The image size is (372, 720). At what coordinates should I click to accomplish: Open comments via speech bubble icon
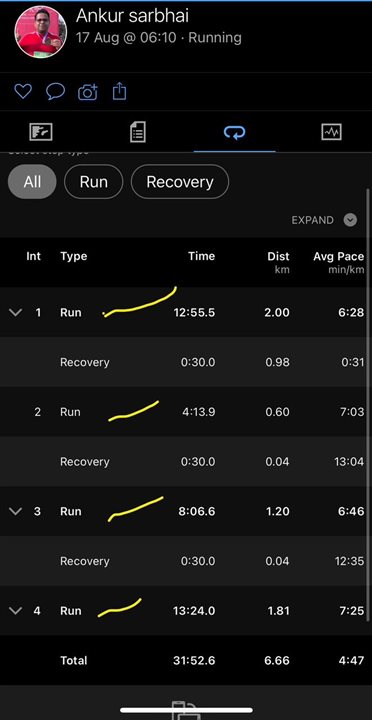(56, 91)
